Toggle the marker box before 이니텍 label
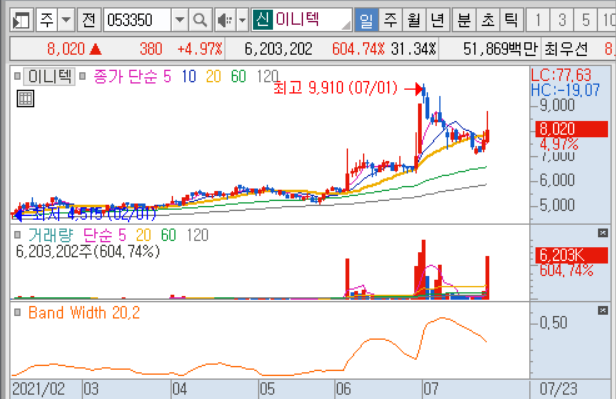This screenshot has height=399, width=616. (x=17, y=76)
